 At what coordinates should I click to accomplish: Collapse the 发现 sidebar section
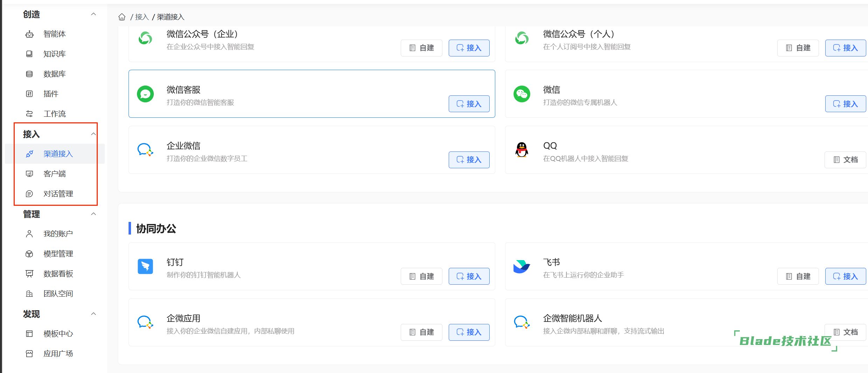pyautogui.click(x=94, y=314)
